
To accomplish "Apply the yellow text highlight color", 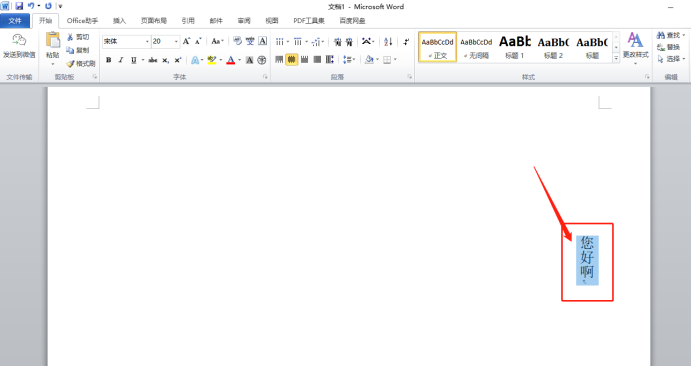I will 212,60.
